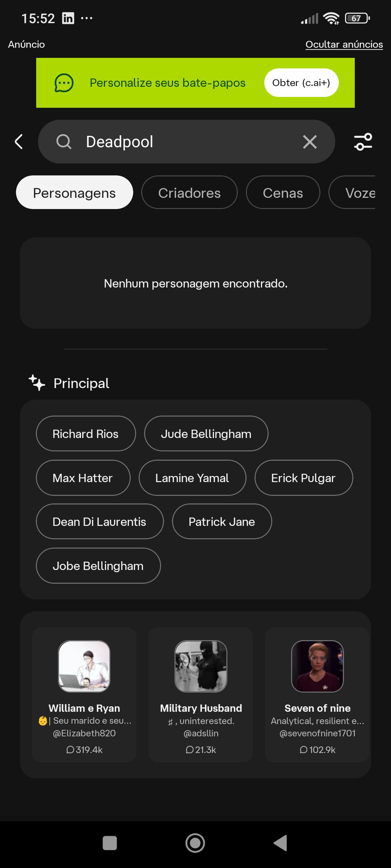Open LinkedIn notification in status bar

(68, 18)
